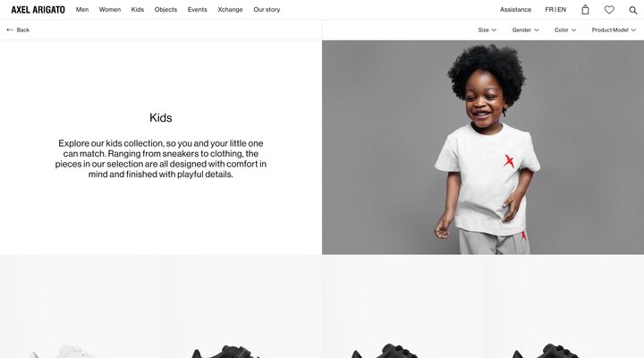The width and height of the screenshot is (644, 358).
Task: Go to Axel Arigato homepage logo
Action: (x=38, y=10)
